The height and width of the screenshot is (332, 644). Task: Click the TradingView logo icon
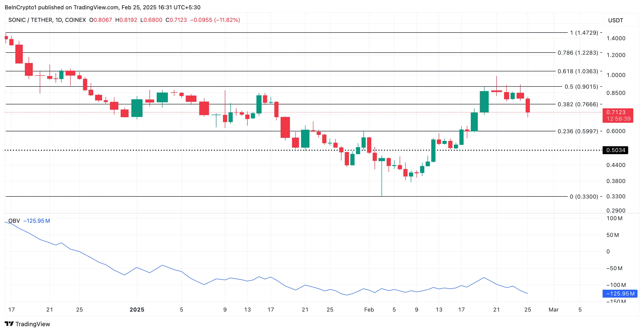pos(9,324)
